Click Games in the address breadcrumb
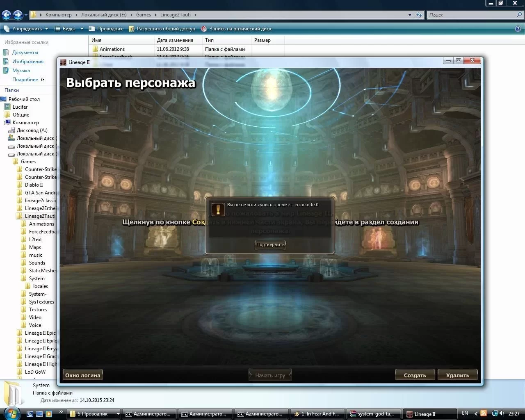The height and width of the screenshot is (420, 525). (144, 15)
